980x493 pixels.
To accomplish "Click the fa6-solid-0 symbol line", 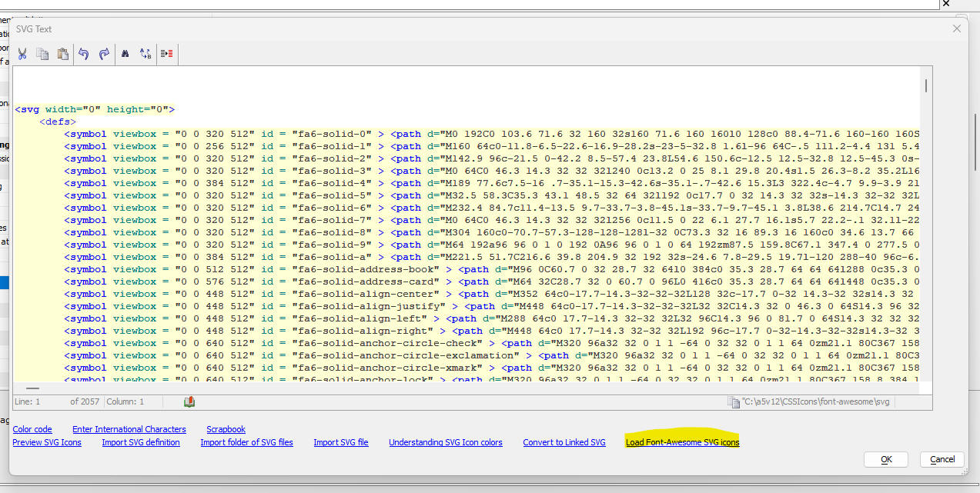I will [492, 134].
